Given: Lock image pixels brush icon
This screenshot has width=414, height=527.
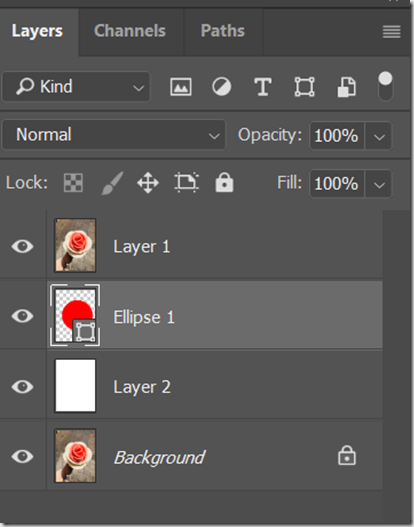Looking at the screenshot, I should [113, 183].
